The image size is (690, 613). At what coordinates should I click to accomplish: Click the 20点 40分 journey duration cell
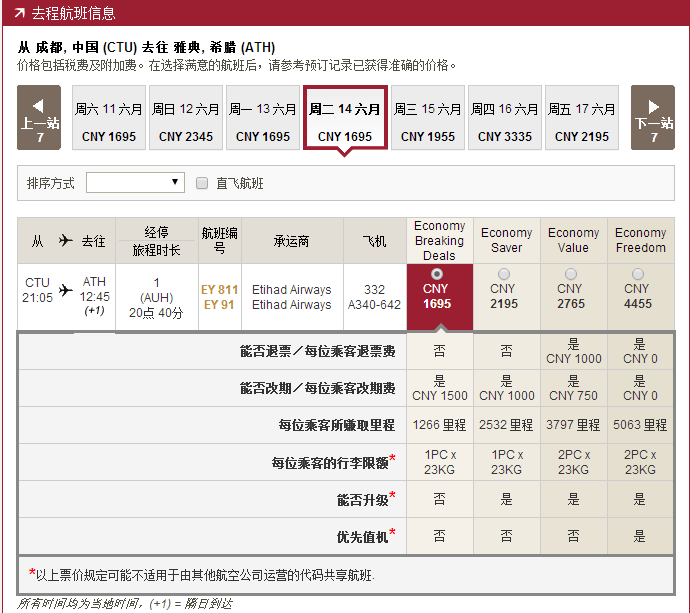pos(156,313)
